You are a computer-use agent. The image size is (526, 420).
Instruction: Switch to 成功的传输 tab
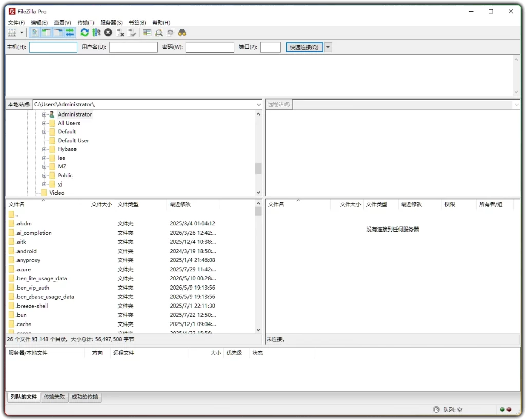(85, 397)
